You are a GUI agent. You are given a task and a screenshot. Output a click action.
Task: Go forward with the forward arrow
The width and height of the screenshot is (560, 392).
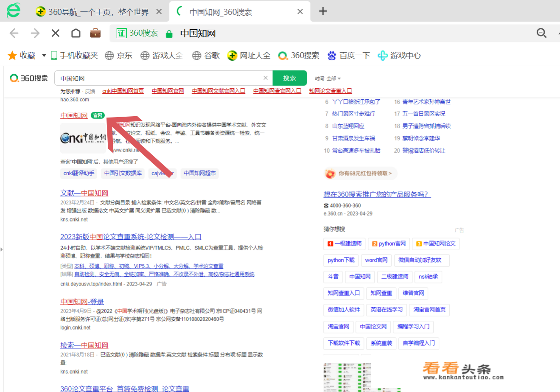[35, 33]
